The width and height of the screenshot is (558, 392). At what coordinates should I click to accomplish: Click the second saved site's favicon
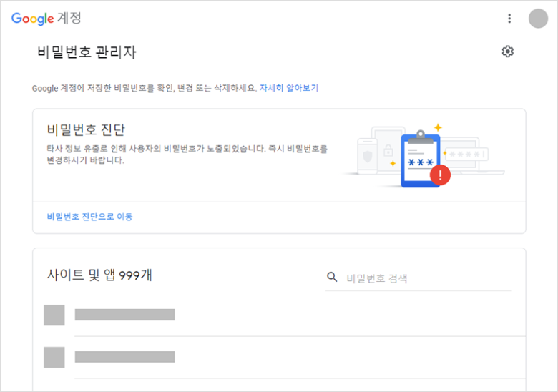tap(54, 357)
